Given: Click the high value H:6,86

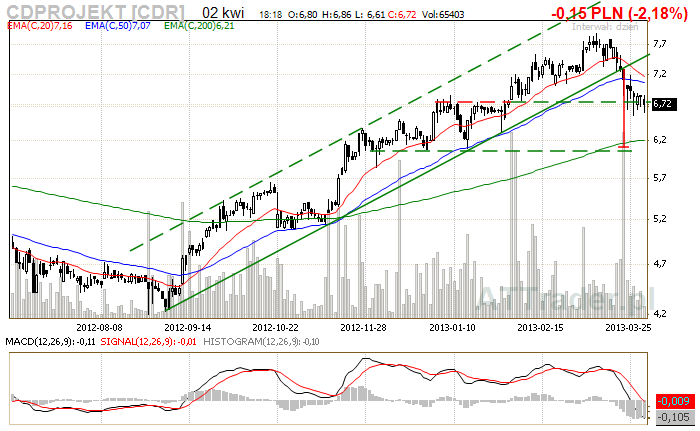Looking at the screenshot, I should (x=336, y=15).
